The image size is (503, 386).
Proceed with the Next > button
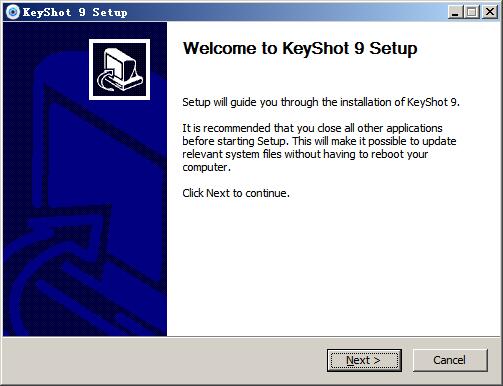pos(364,360)
